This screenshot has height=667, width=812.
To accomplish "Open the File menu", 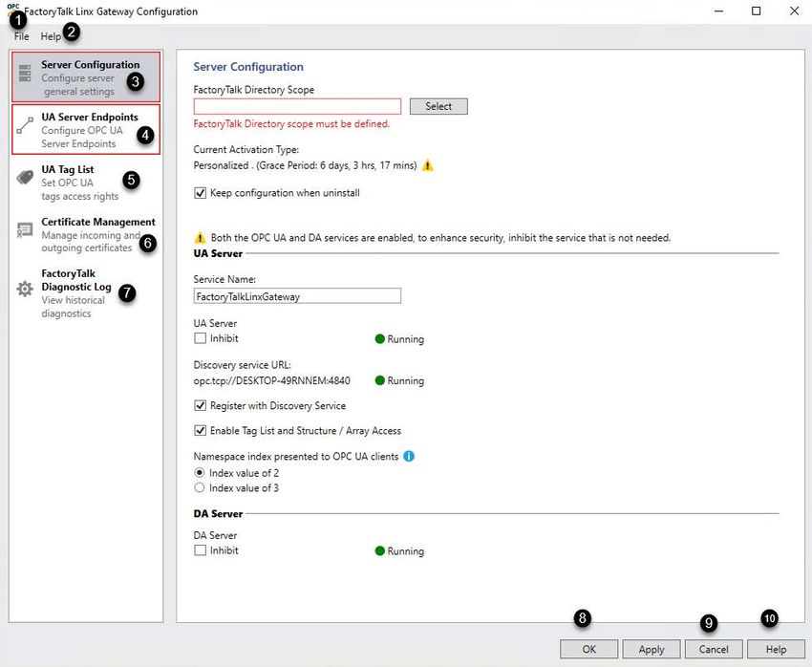I will [x=22, y=36].
